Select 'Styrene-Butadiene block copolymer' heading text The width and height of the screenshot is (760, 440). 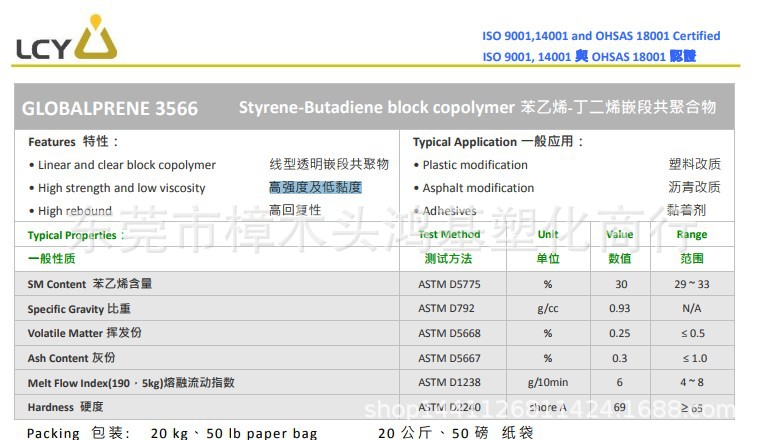377,107
